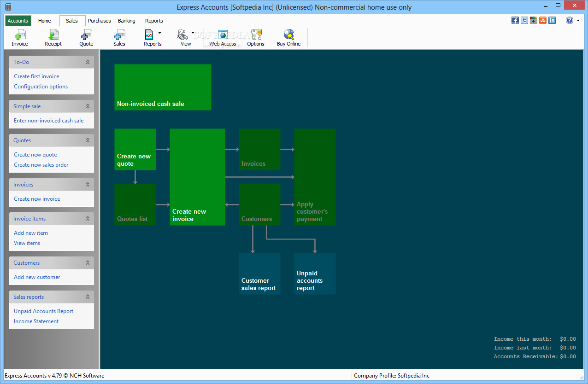
Task: Open the View toolbar dropdown arrow
Action: pos(193,33)
